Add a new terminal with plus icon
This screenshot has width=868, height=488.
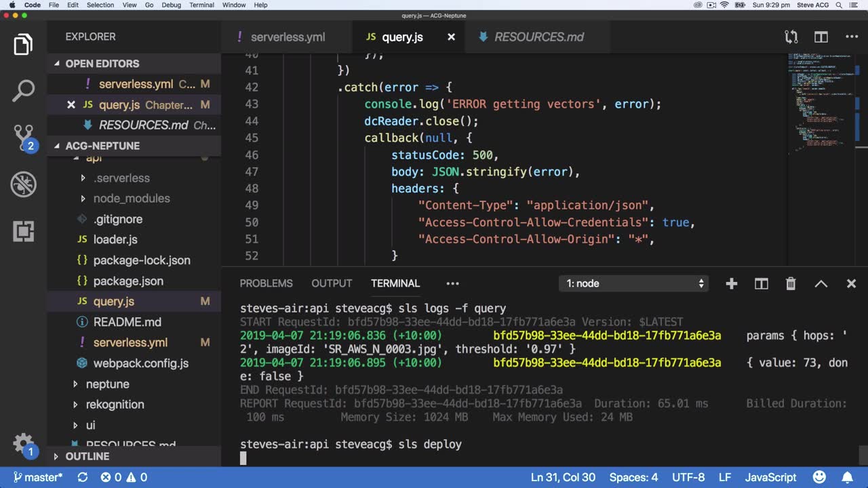click(x=731, y=284)
